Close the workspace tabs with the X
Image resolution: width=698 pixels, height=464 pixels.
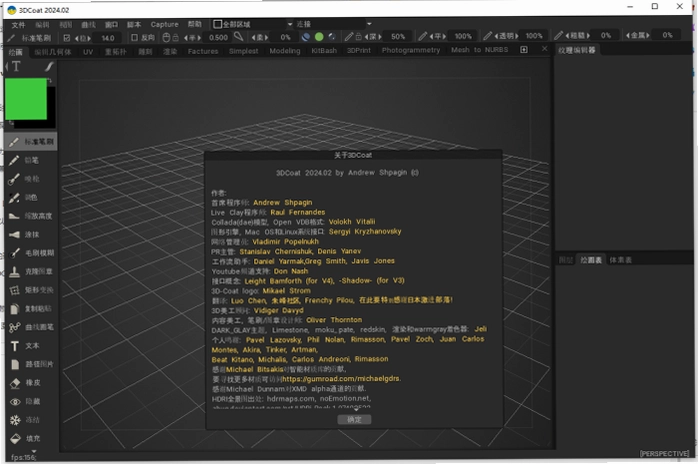[544, 49]
